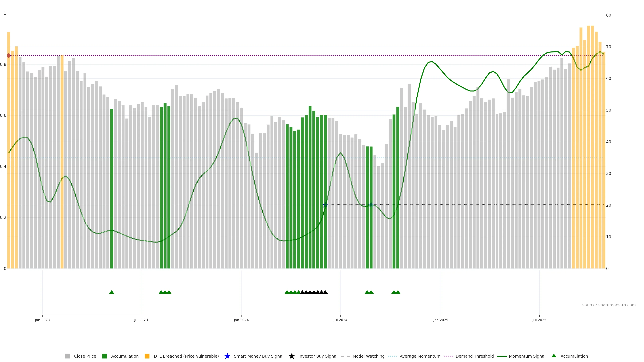Click the Demand Threshold legend label

click(474, 356)
